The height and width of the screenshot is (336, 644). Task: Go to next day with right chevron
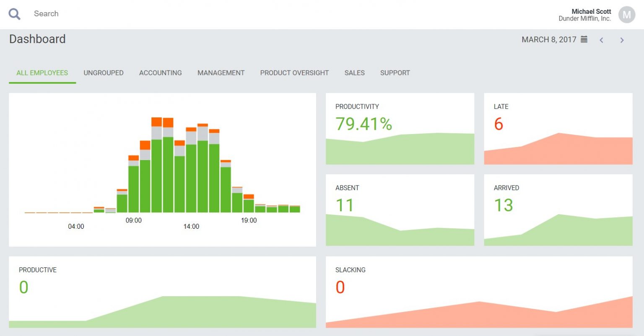[622, 39]
